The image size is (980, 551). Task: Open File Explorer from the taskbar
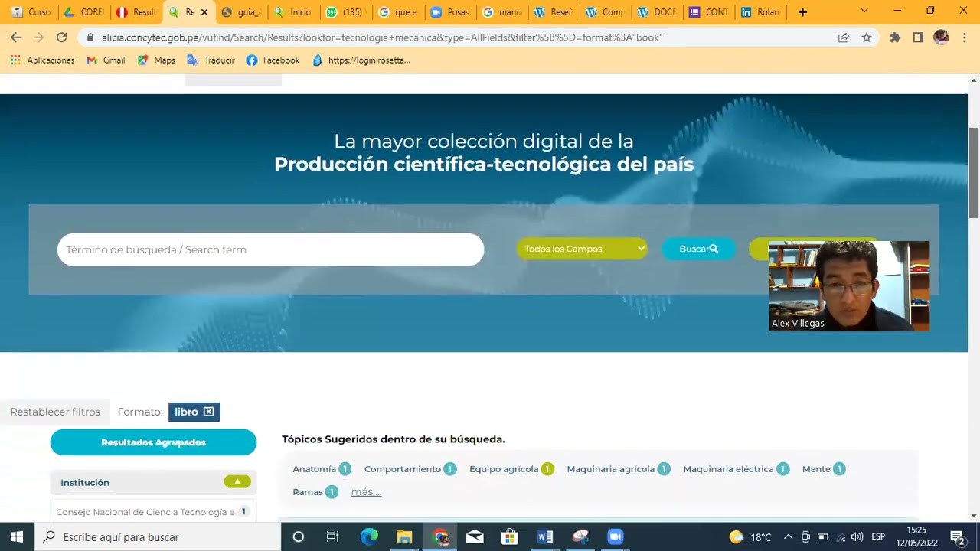pos(404,536)
